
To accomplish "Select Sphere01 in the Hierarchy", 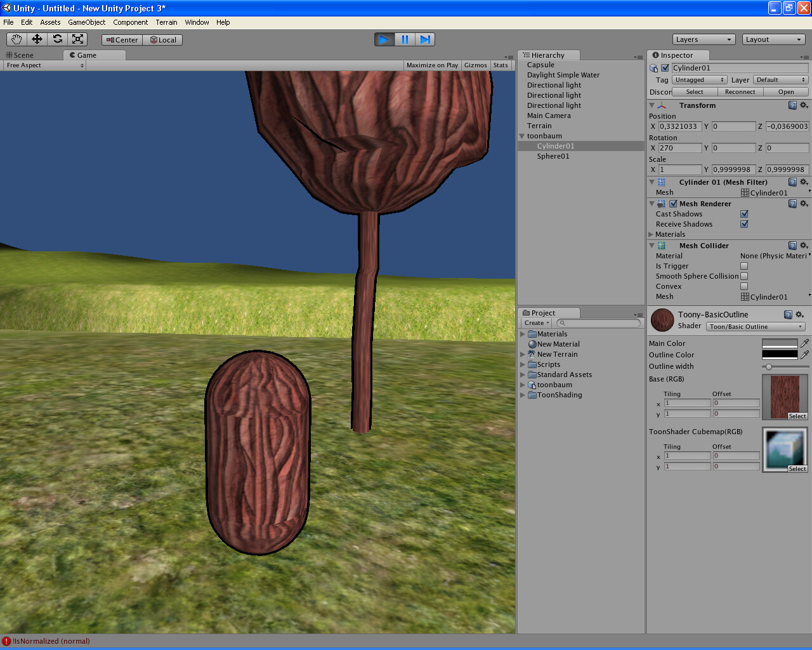I will tap(553, 156).
